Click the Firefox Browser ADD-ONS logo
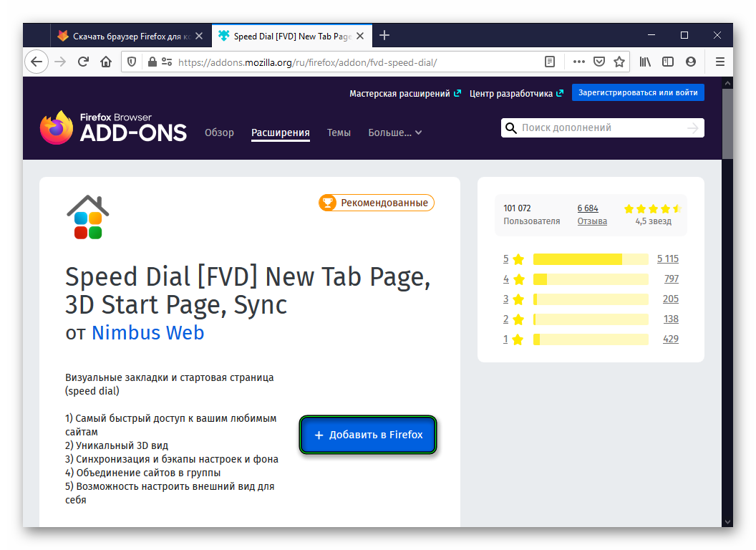This screenshot has width=756, height=550. (113, 127)
